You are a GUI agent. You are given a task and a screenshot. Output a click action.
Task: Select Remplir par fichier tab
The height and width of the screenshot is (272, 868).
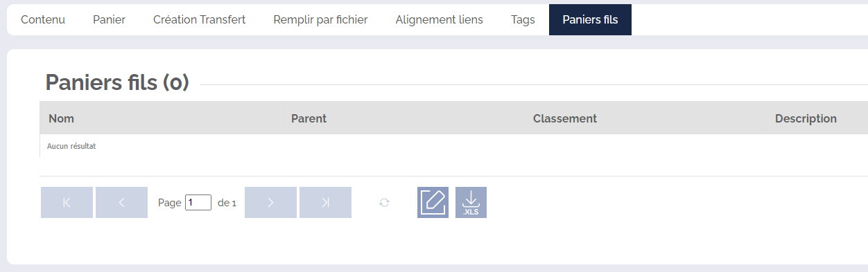point(320,19)
